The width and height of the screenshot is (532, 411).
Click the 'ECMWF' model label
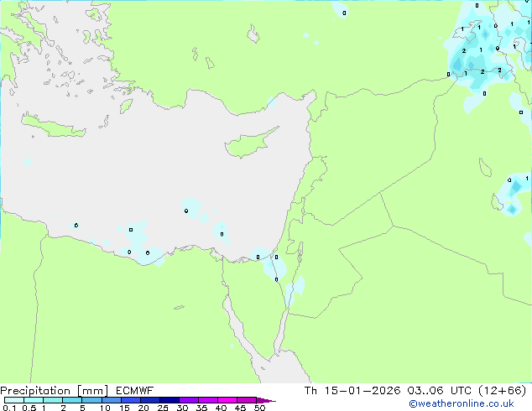[135, 391]
